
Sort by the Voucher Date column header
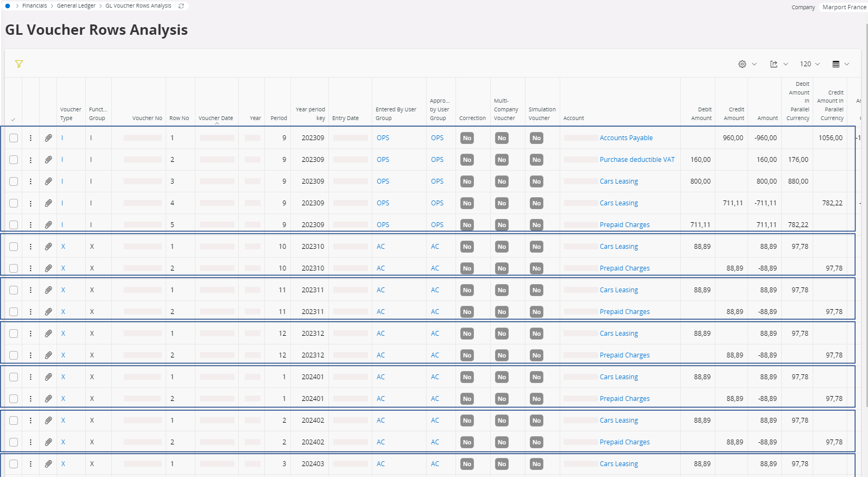pyautogui.click(x=216, y=118)
